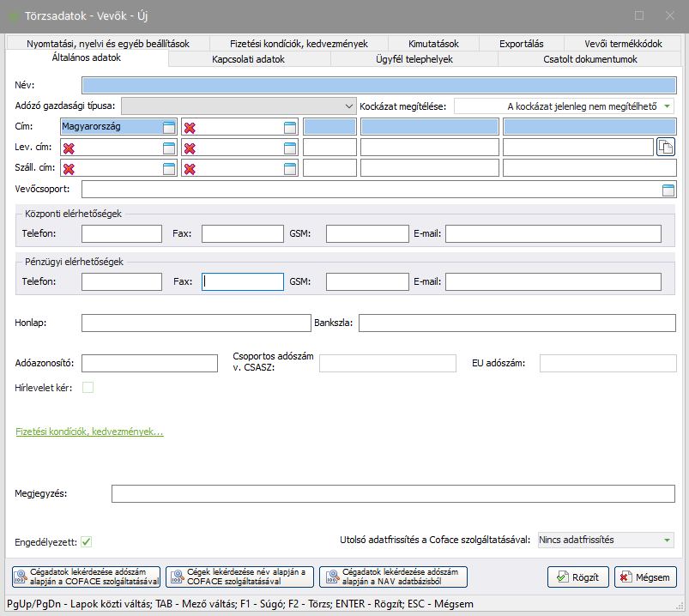Screen dimensions: 689x616
Task: Uncheck the Engedélyezett checkbox
Action: tap(88, 541)
